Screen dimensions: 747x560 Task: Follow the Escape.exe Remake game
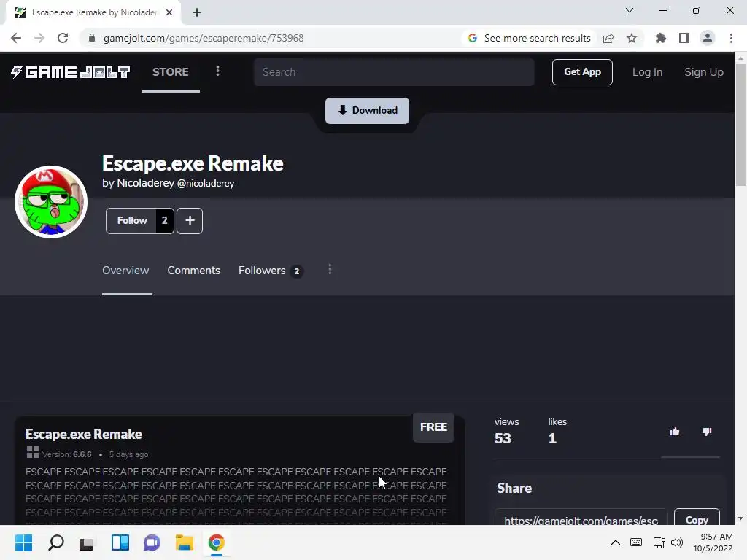132,220
